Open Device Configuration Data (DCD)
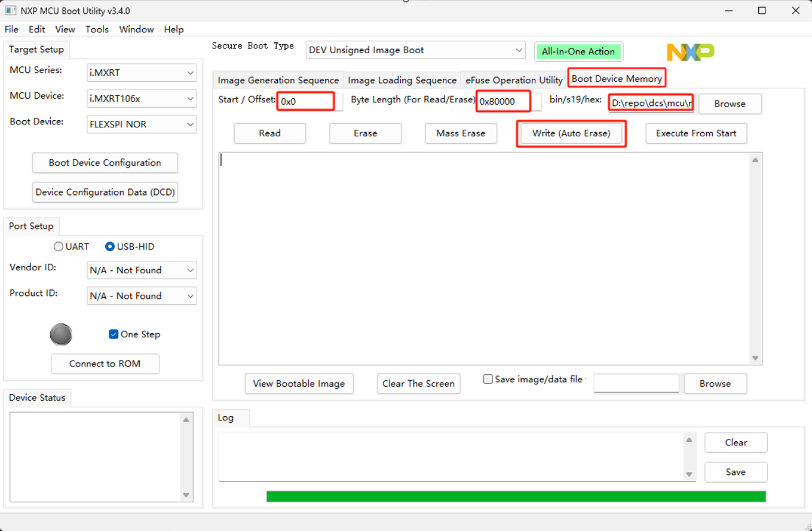 pos(105,192)
